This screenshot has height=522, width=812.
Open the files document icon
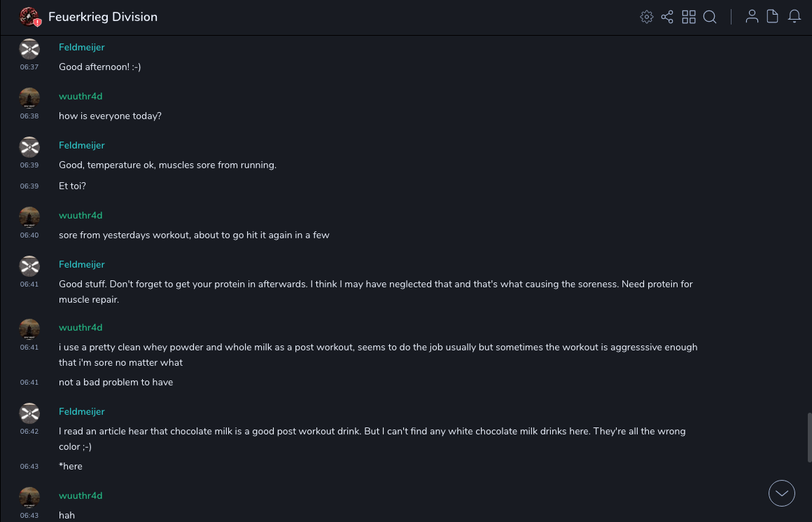(x=773, y=17)
